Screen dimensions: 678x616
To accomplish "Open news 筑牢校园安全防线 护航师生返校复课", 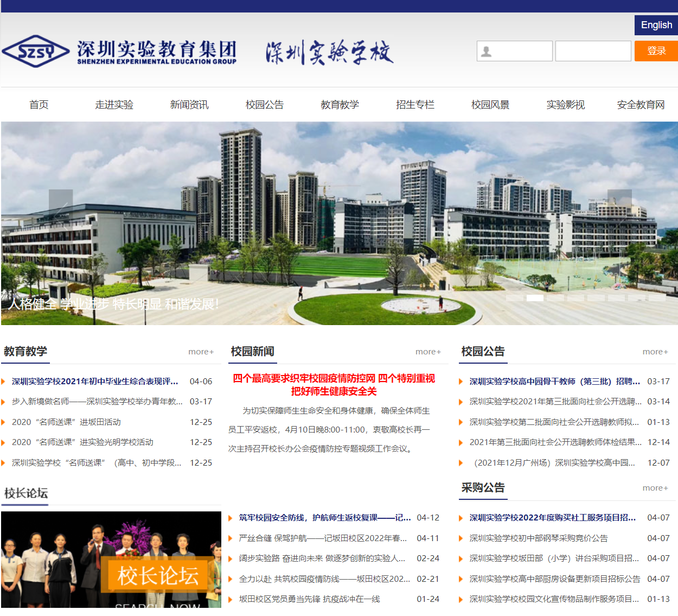I will (325, 518).
